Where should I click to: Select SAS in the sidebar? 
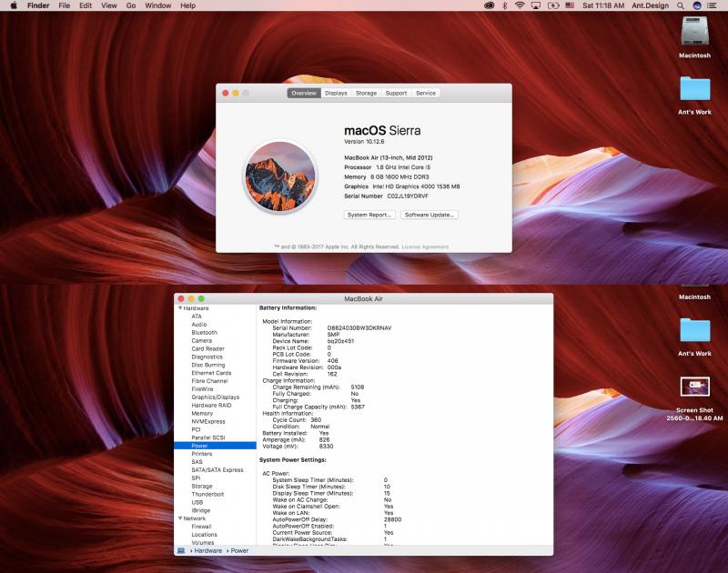tap(197, 462)
